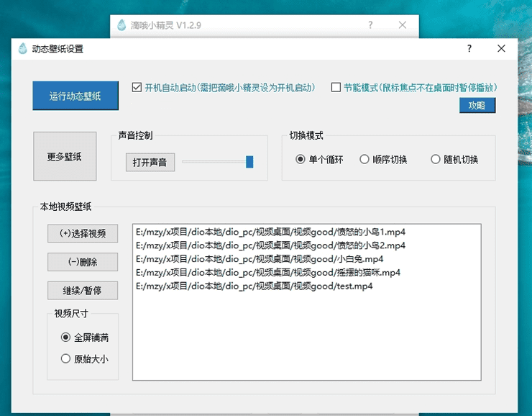Select the 全屏铺满 video size option
This screenshot has height=416, width=532.
[66, 337]
